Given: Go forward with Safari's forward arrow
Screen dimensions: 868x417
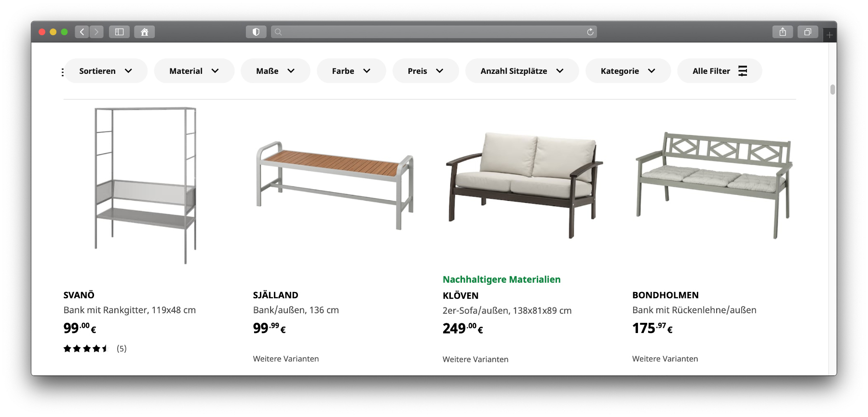Looking at the screenshot, I should 96,32.
